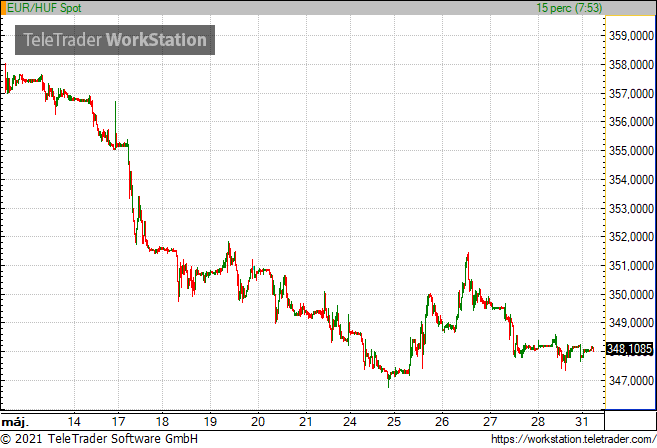Click the 353,0000 price axis label
This screenshot has height=448, width=657.
click(631, 209)
